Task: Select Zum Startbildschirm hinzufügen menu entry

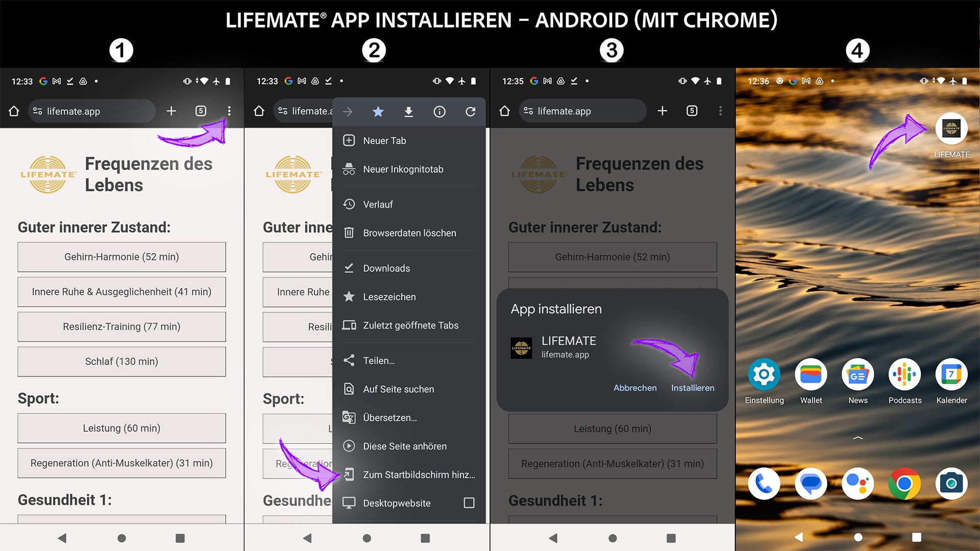Action: point(419,474)
